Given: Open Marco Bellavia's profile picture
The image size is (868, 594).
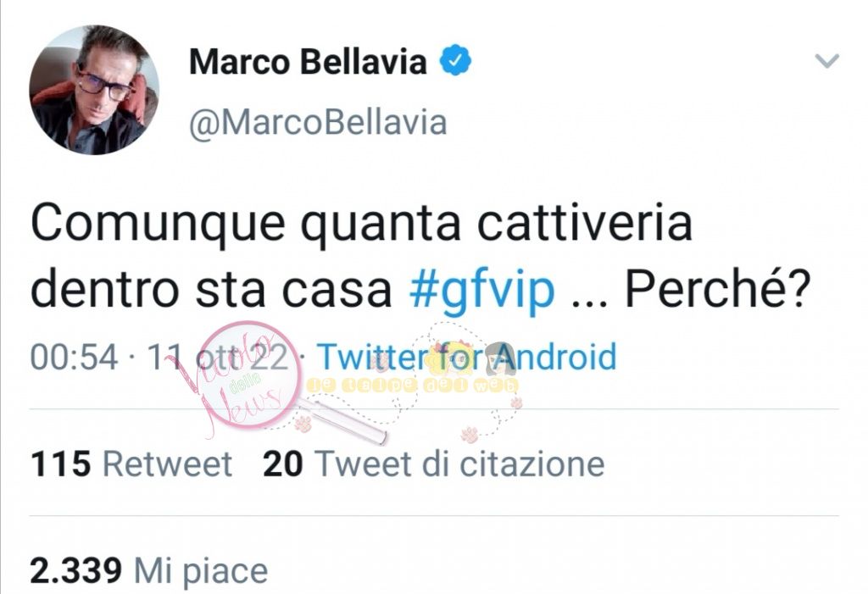Looking at the screenshot, I should click(x=94, y=90).
